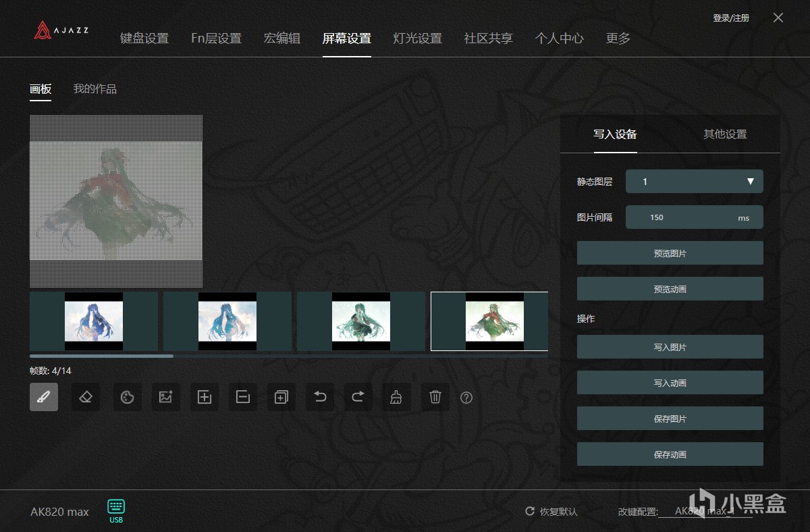Viewport: 810px width, 532px height.
Task: Clear the canvas with the broom icon
Action: [x=397, y=397]
